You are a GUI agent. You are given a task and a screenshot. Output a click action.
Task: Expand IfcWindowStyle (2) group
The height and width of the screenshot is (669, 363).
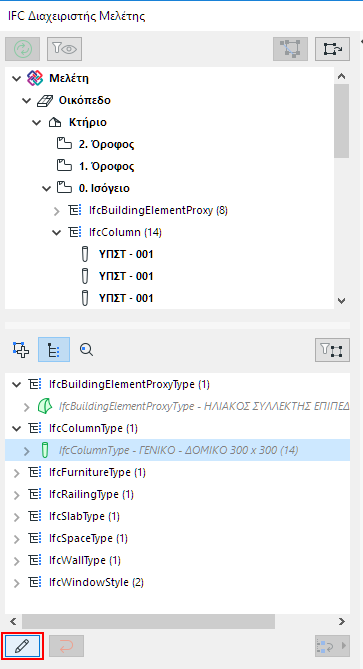coord(17,583)
